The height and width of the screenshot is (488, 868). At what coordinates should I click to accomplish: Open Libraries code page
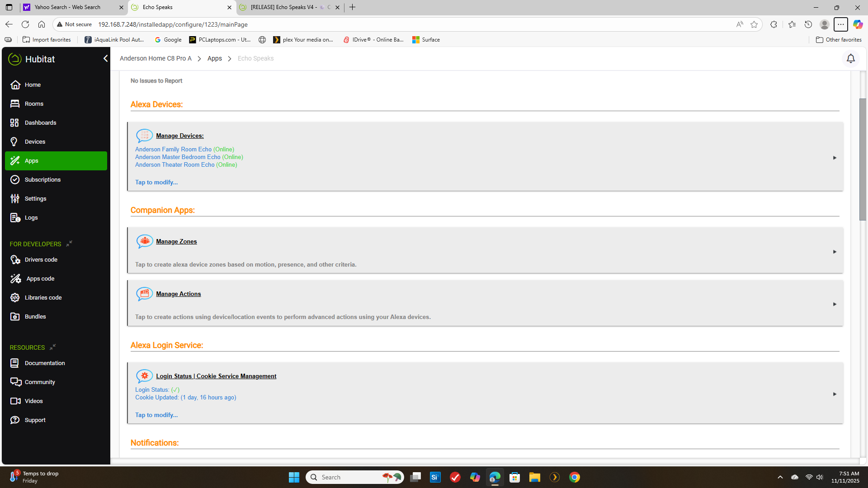click(43, 298)
